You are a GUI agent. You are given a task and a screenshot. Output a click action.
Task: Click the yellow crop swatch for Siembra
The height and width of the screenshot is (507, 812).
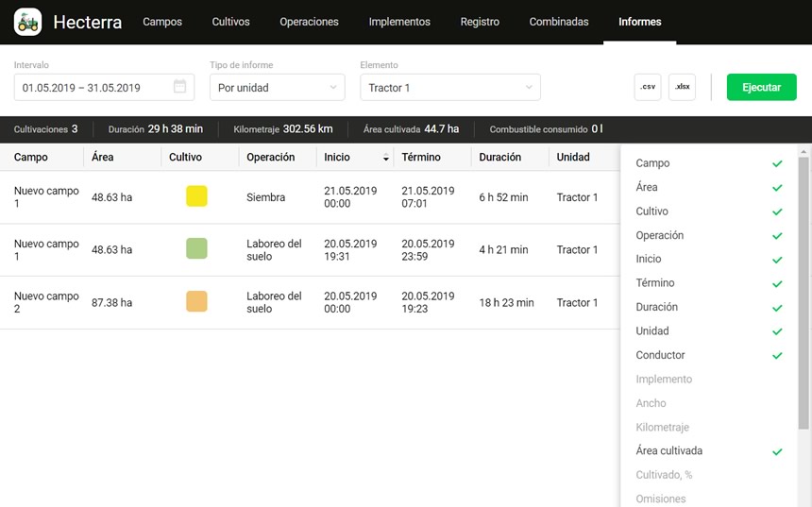[x=196, y=196]
